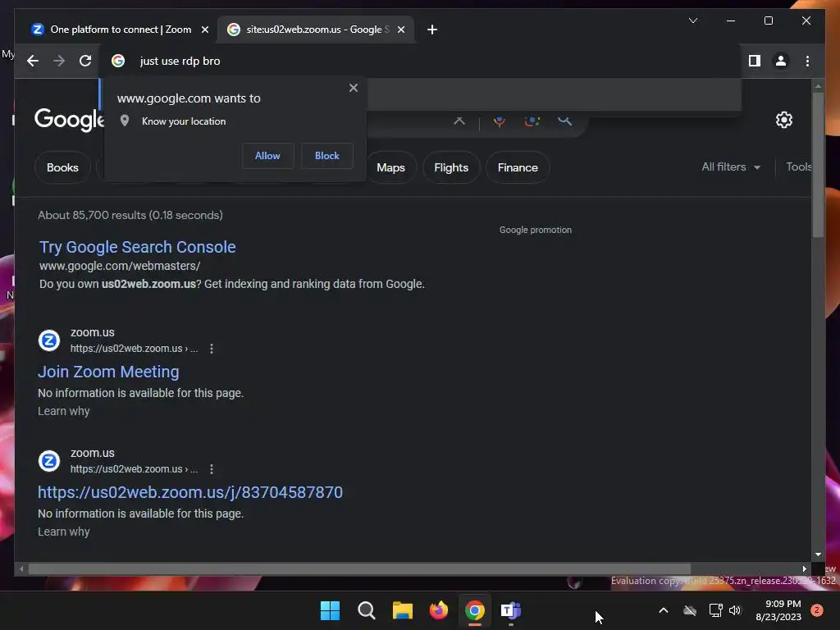The width and height of the screenshot is (840, 630).
Task: Start voice search with the microphone icon
Action: coord(500,120)
